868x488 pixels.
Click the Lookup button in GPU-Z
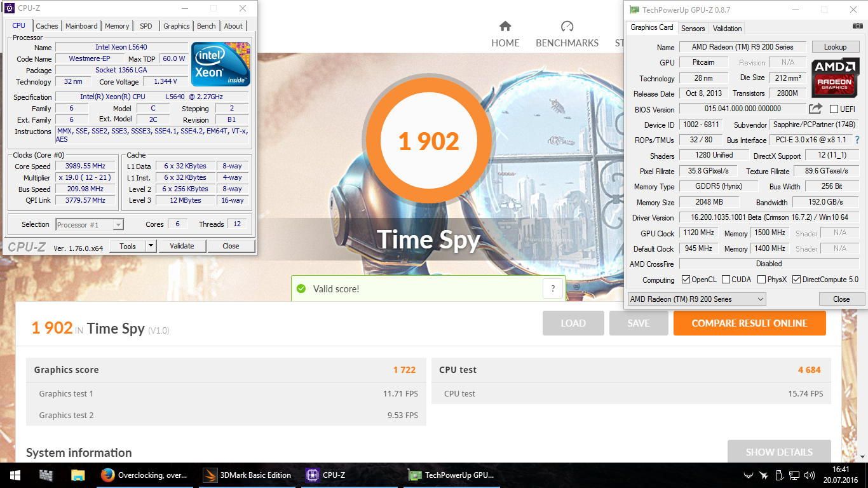[x=835, y=47]
